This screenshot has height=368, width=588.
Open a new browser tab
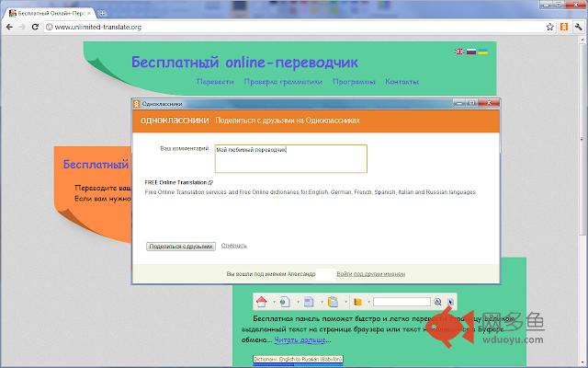pyautogui.click(x=102, y=13)
